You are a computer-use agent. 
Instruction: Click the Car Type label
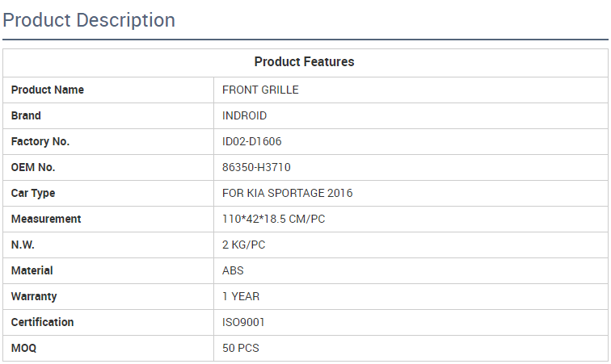[x=33, y=193]
